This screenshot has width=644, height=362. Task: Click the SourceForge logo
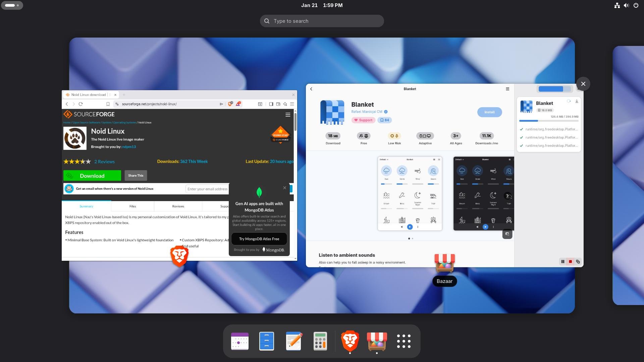pos(89,114)
